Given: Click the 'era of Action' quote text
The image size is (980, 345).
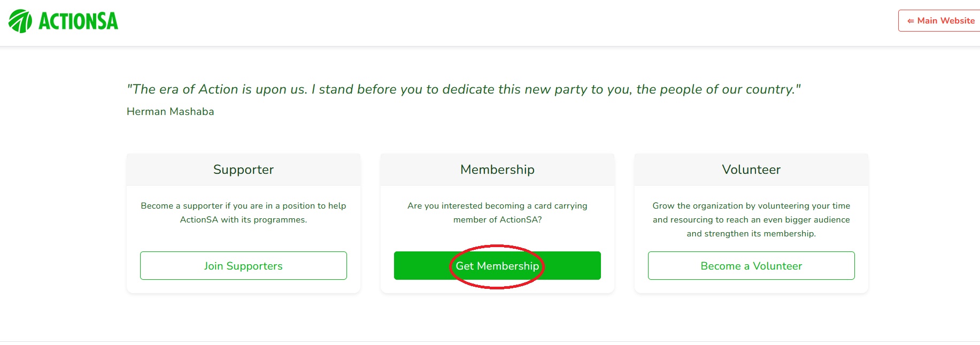Looking at the screenshot, I should 463,89.
